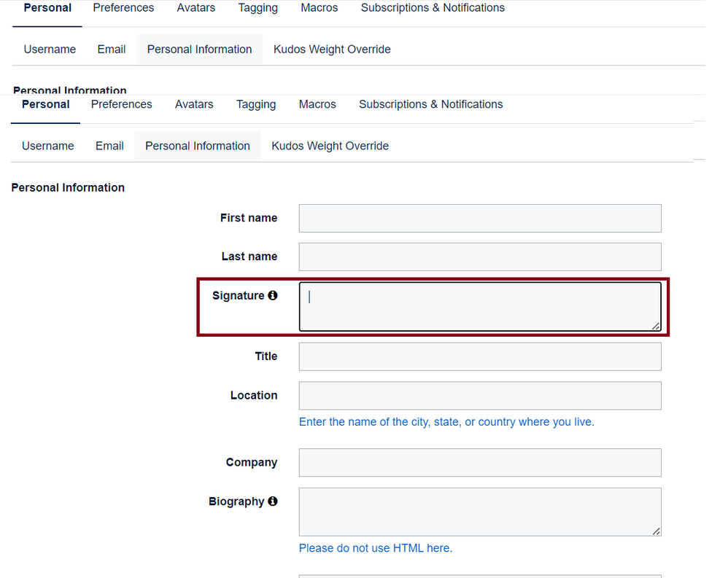Click the 'Biography' label text

pyautogui.click(x=236, y=501)
